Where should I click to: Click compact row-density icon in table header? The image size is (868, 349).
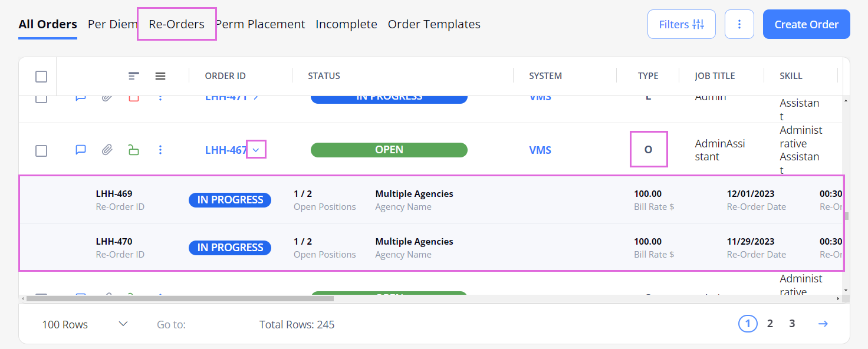[134, 76]
